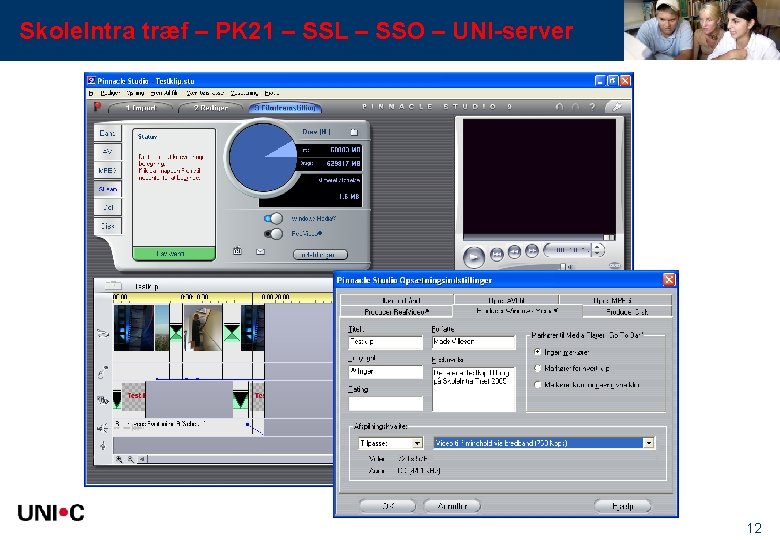Click the Indstillinger button
780x540 pixels.
[x=320, y=255]
